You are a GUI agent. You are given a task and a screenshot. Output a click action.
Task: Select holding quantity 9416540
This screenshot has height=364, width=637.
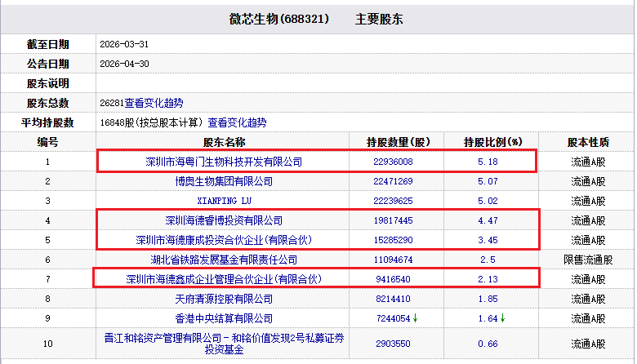point(393,279)
